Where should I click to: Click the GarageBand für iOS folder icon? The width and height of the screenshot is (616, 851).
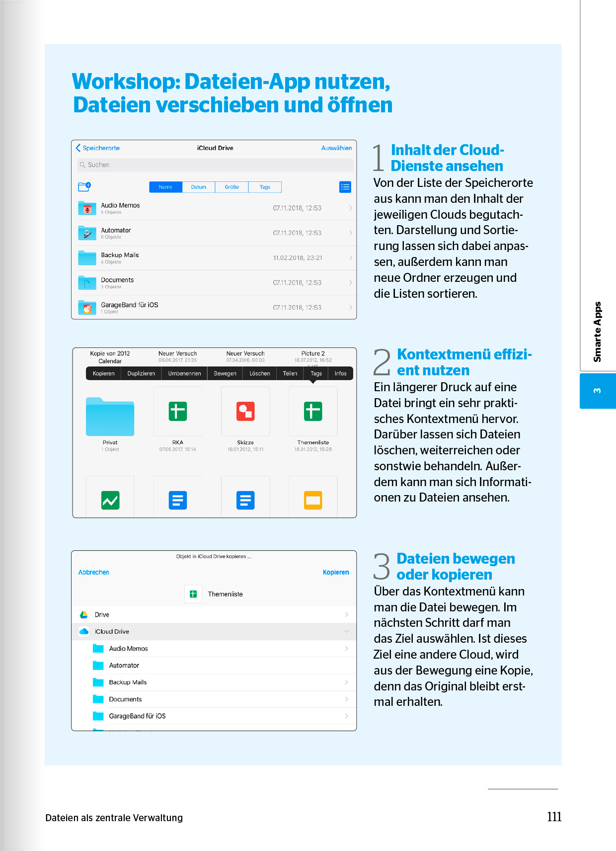(x=87, y=307)
